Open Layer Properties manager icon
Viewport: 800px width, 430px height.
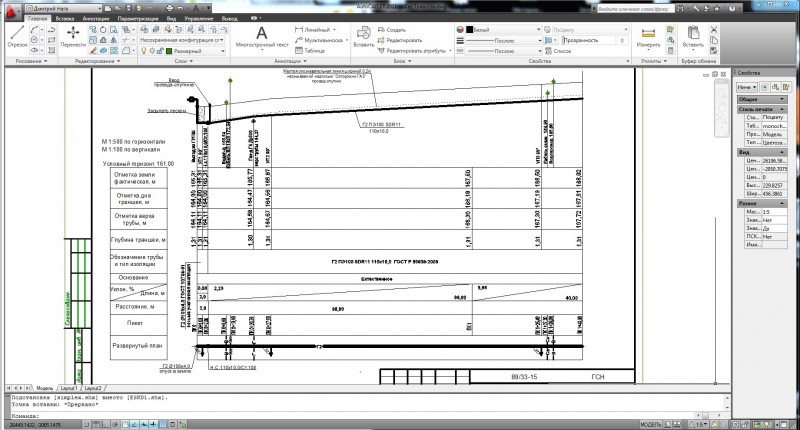(x=144, y=30)
